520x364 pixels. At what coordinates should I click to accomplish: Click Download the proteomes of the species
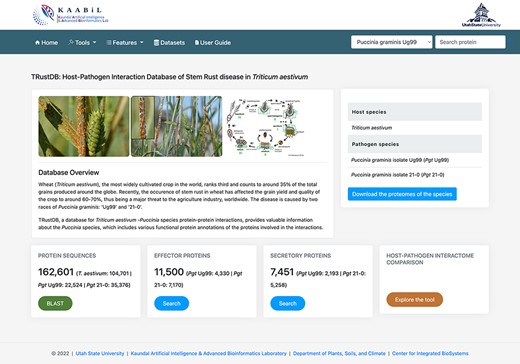pos(402,194)
